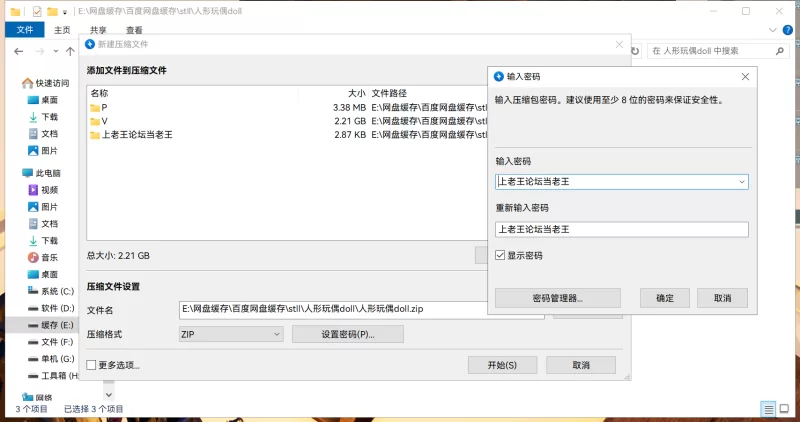The image size is (800, 422).
Task: Expand the password history dropdown arrow
Action: point(742,182)
